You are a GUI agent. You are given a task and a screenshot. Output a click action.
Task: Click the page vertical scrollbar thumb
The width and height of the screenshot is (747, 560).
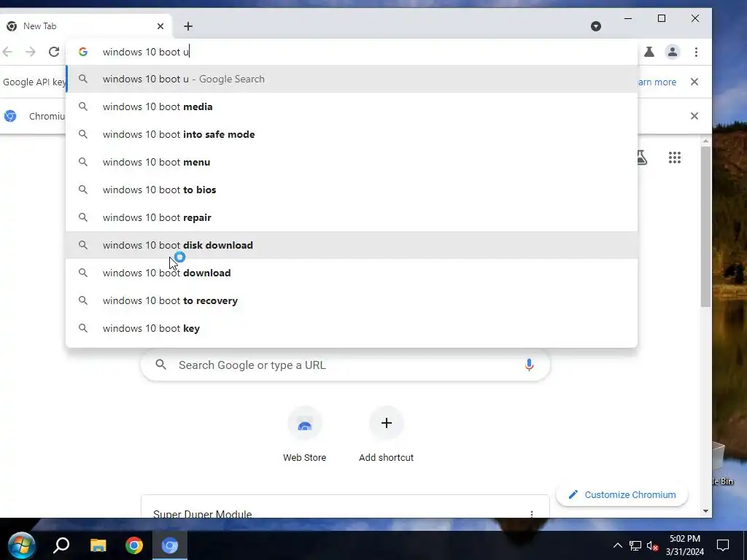tap(705, 226)
